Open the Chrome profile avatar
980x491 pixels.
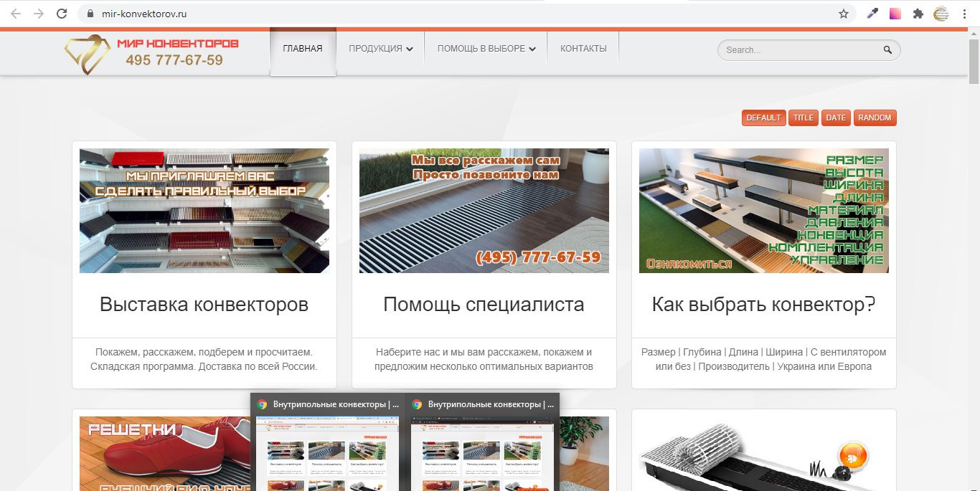(941, 14)
